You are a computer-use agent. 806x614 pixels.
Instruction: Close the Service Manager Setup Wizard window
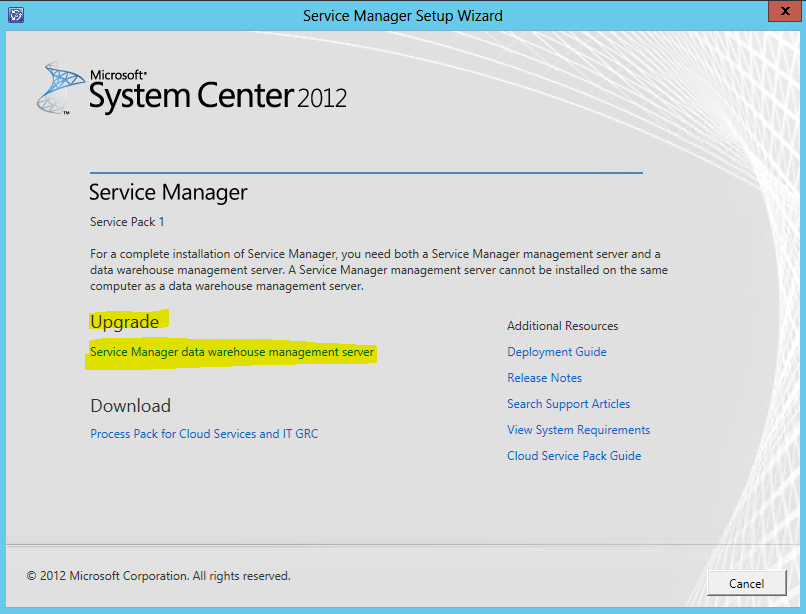[x=781, y=14]
